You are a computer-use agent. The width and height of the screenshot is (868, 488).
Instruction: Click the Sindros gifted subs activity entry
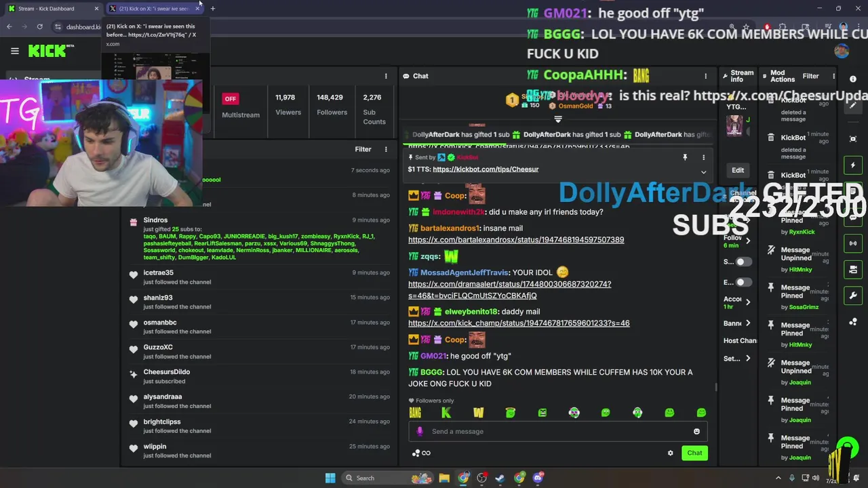click(260, 239)
